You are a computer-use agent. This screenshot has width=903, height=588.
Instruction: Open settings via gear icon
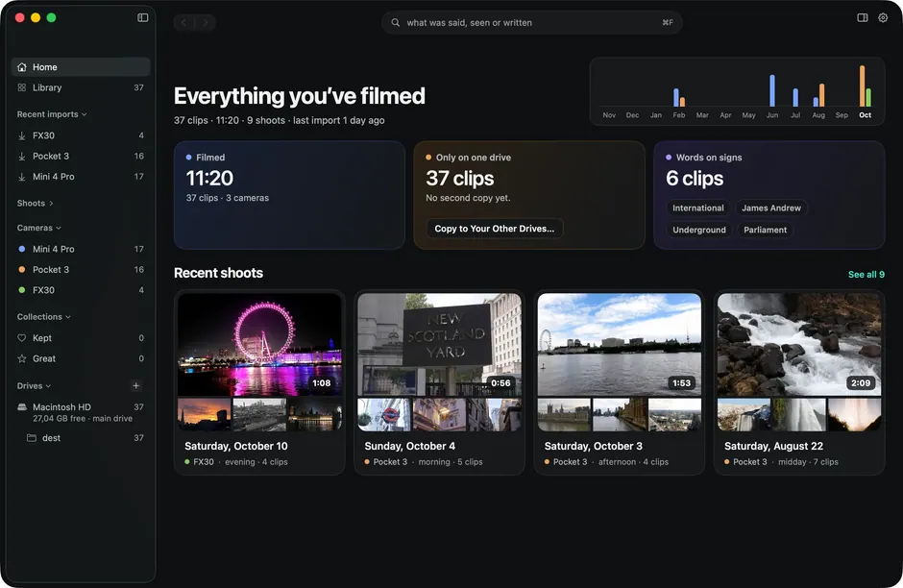883,18
